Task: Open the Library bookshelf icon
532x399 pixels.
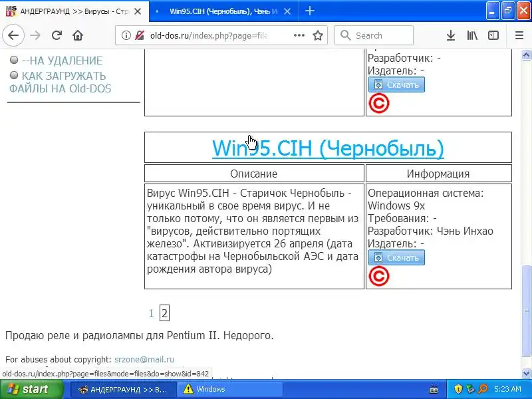Action: 472,35
